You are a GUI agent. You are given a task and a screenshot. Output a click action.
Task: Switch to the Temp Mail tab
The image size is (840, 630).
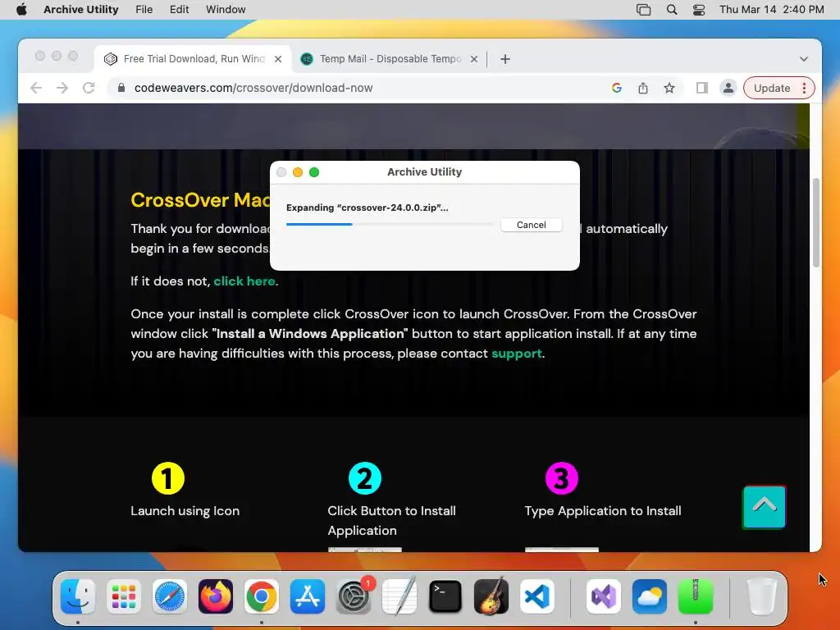pos(390,59)
